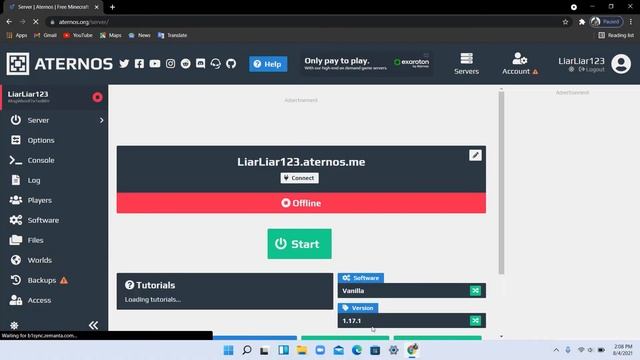Image resolution: width=640 pixels, height=360 pixels.
Task: Open the Maps bookmark
Action: tap(111, 36)
